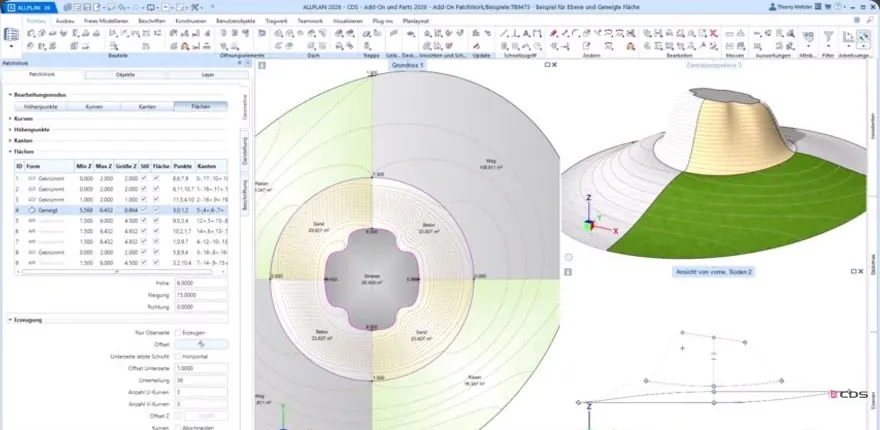This screenshot has height=430, width=880.
Task: Open the Ausbau ribbon tab
Action: click(65, 21)
